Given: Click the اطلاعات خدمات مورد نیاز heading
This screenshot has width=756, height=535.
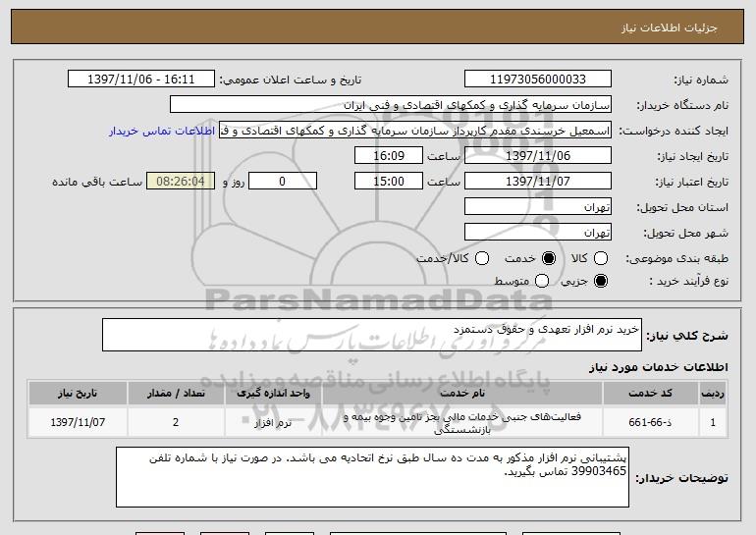Looking at the screenshot, I should point(658,367).
